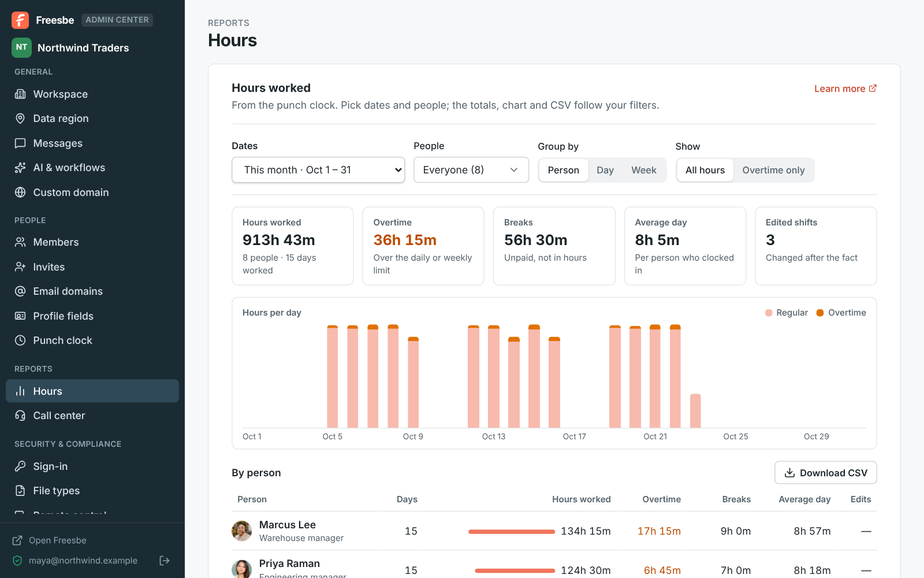
Task: Group hours by Week
Action: tap(644, 171)
